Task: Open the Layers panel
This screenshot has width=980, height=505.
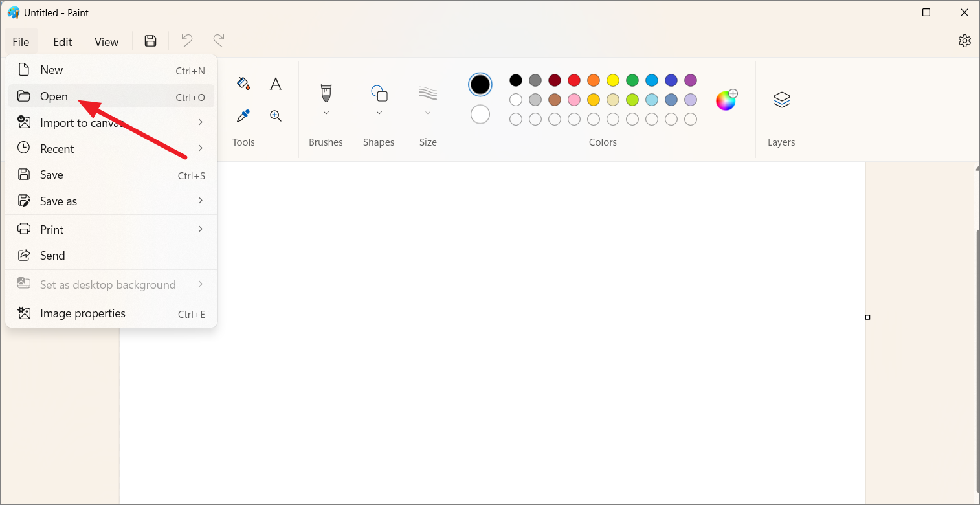Action: (782, 100)
